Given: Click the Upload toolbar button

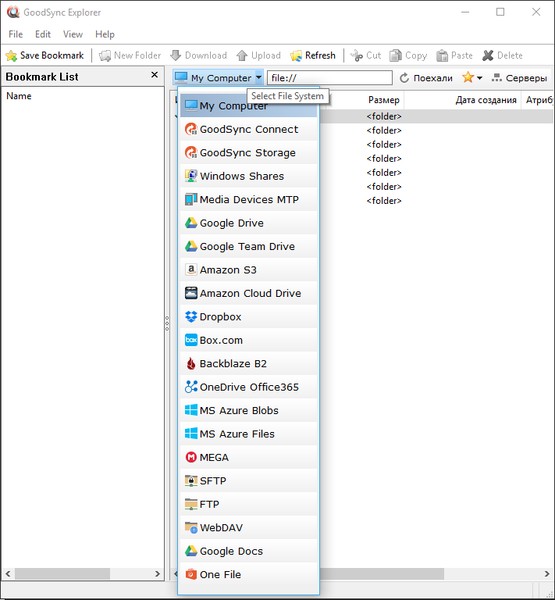Looking at the screenshot, I should [258, 55].
